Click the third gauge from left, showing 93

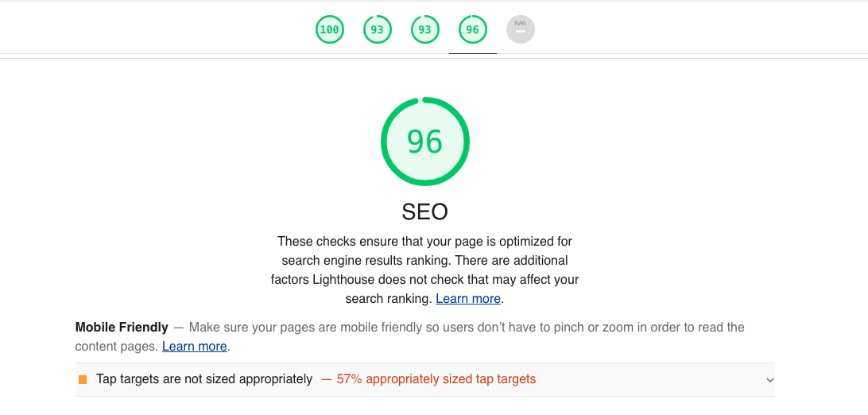click(424, 30)
